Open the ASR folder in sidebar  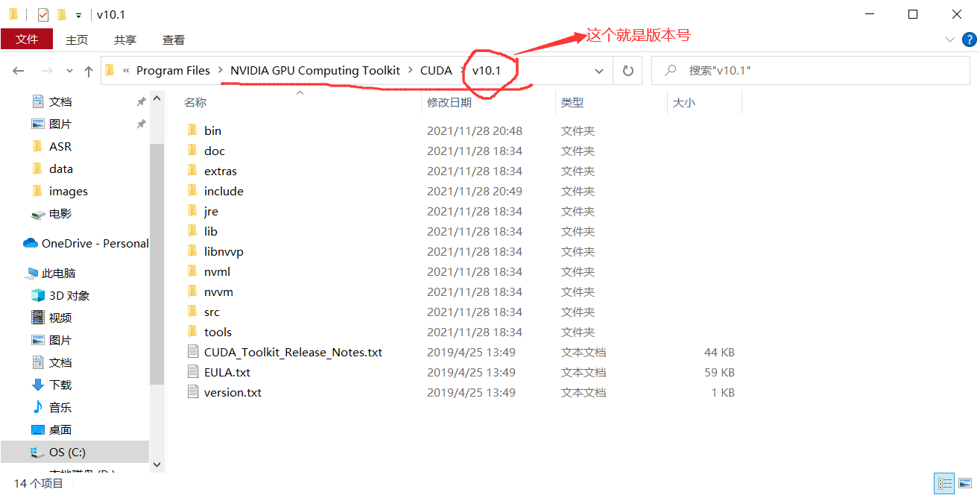(x=51, y=146)
